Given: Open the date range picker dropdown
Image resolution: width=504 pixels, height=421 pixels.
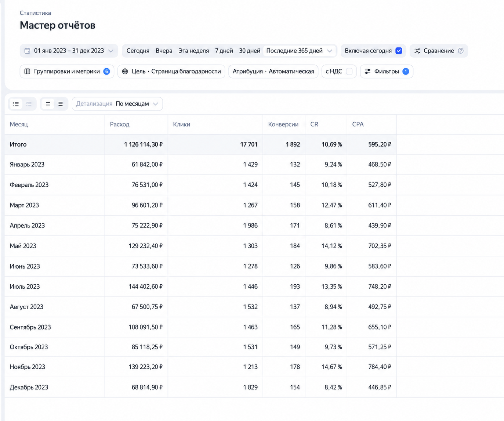Looking at the screenshot, I should coord(69,51).
